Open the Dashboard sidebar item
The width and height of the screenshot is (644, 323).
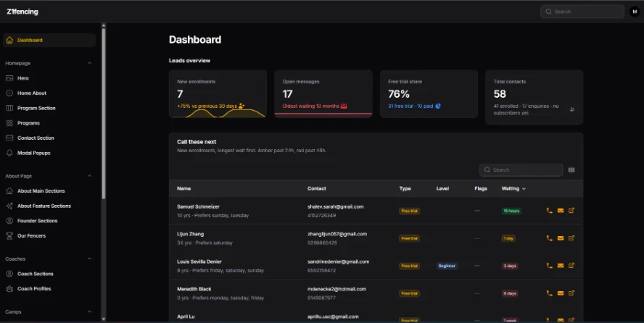pyautogui.click(x=49, y=40)
